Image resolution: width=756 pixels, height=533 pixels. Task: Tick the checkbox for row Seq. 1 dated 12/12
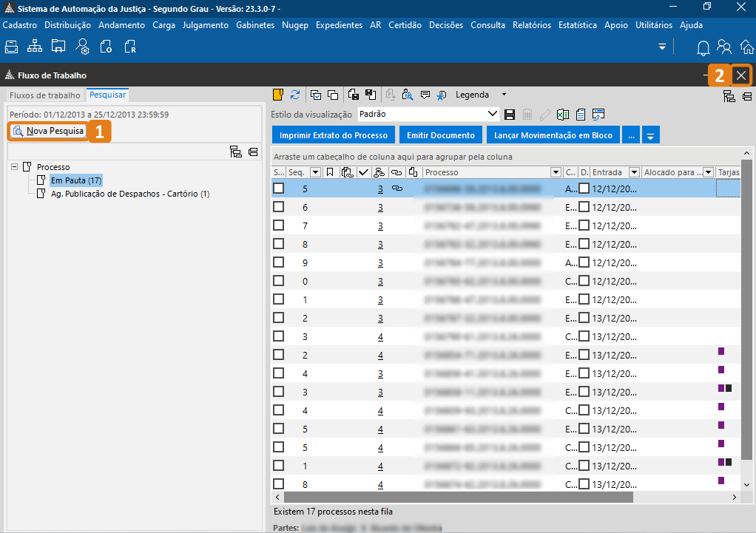pyautogui.click(x=279, y=299)
